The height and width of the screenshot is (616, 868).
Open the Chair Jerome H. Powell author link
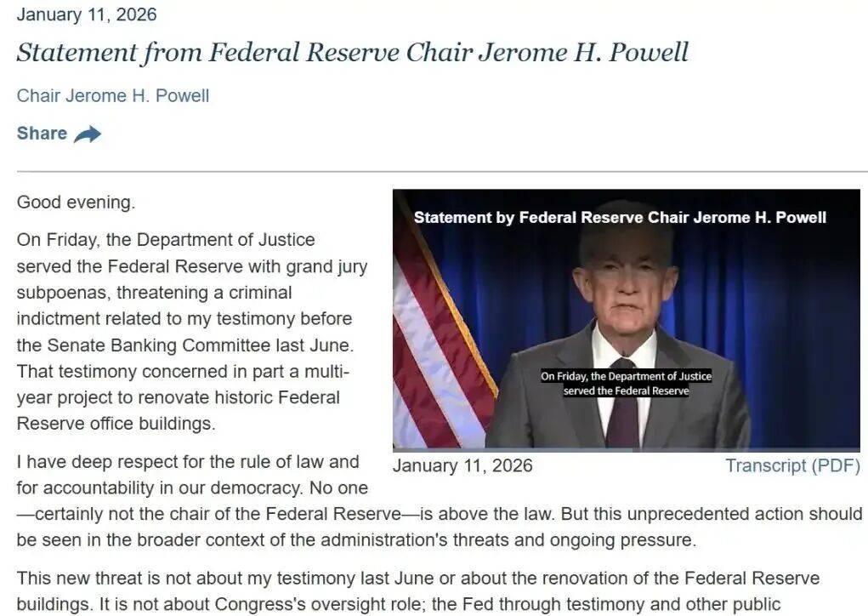[x=113, y=95]
